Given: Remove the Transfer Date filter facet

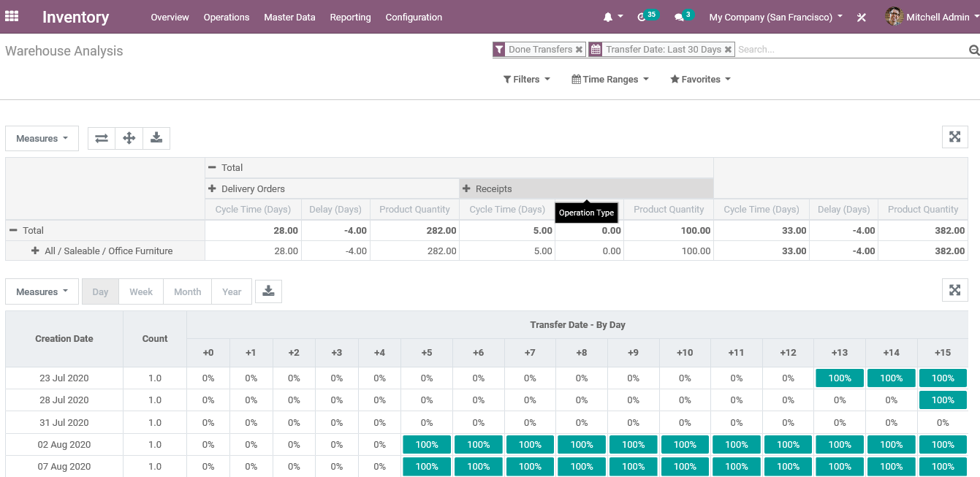Looking at the screenshot, I should (728, 50).
